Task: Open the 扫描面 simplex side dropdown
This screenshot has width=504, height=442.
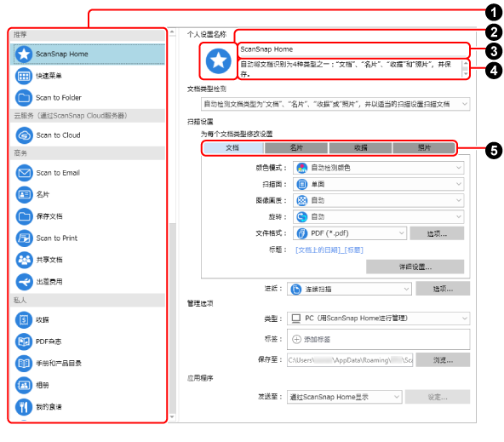Action: [378, 184]
